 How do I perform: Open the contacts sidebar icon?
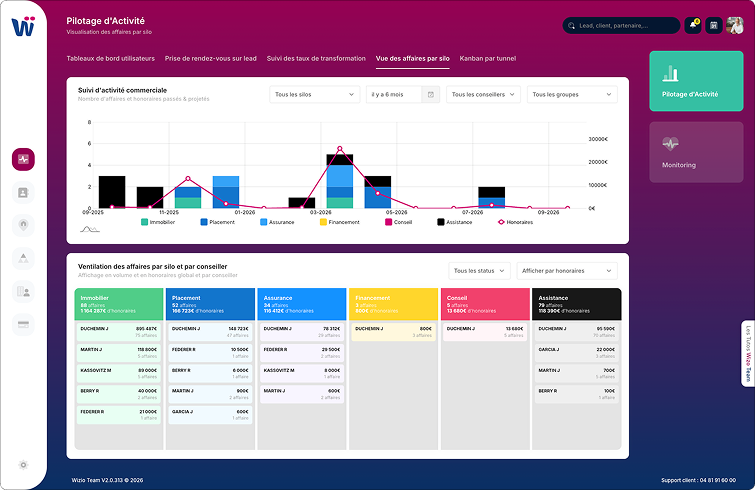tap(24, 192)
